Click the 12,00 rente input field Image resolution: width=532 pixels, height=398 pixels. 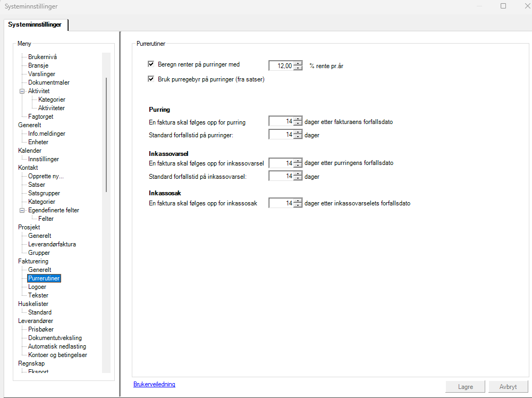281,66
